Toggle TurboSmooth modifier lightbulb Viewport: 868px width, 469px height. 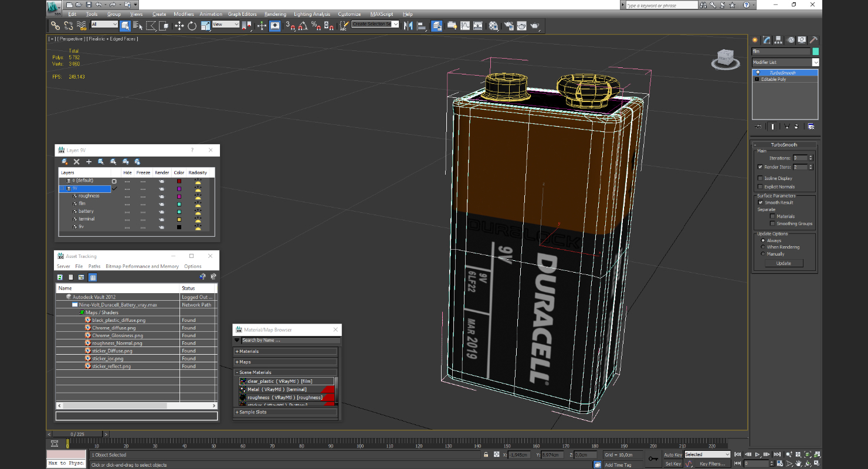tap(757, 73)
